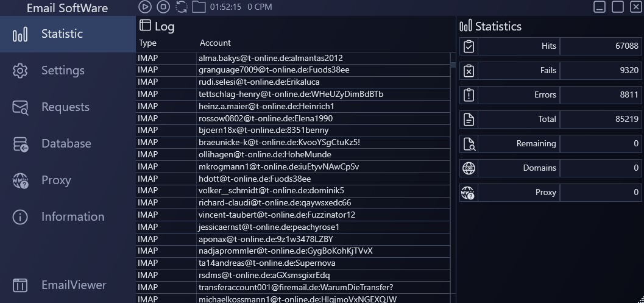Viewport: 644px width, 303px height.
Task: Click the Remaining search-document icon
Action: click(469, 144)
